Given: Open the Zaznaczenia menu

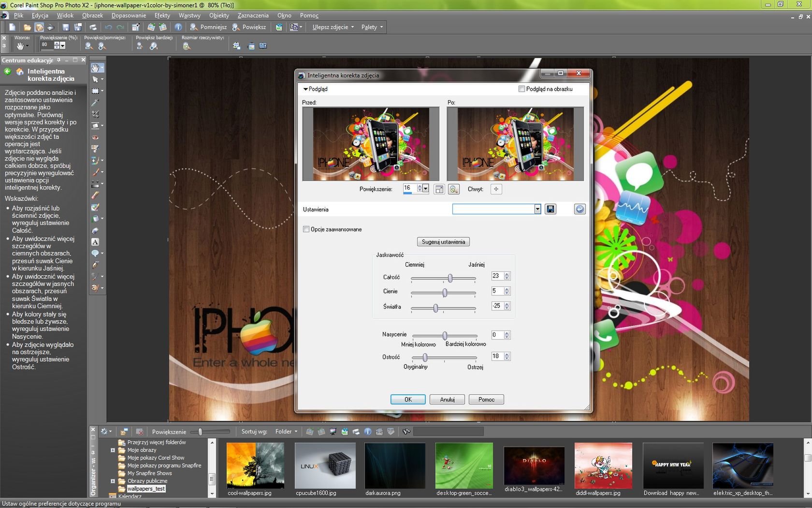Looking at the screenshot, I should pyautogui.click(x=253, y=15).
